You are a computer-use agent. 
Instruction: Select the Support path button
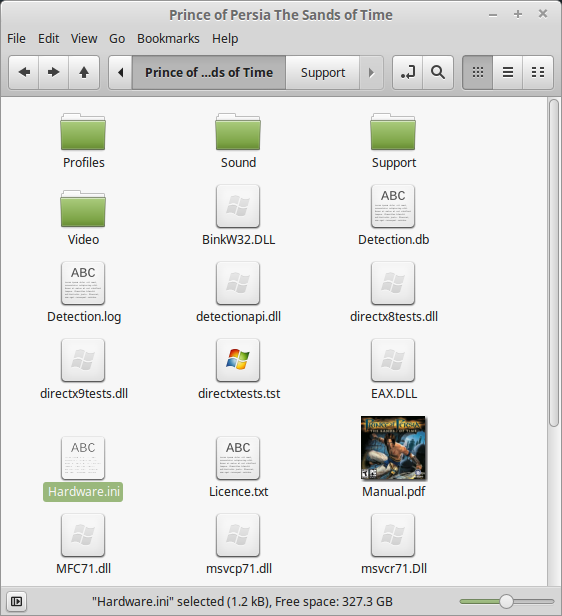tap(323, 72)
